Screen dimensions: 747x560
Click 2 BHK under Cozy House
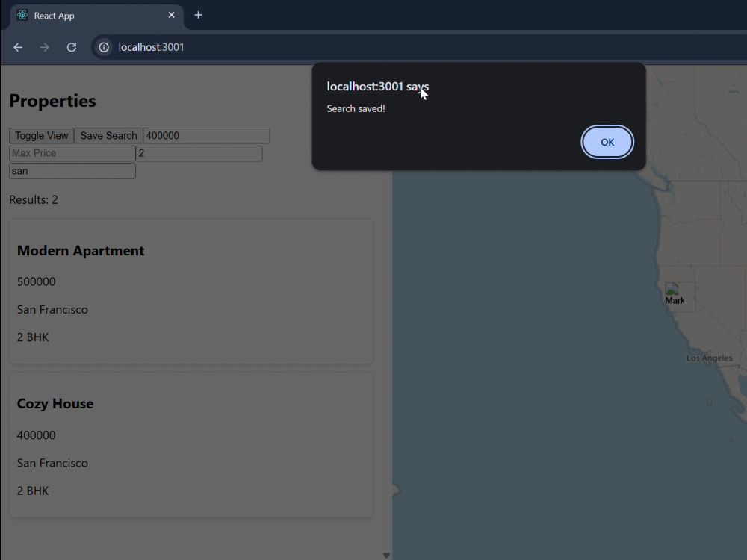tap(33, 491)
